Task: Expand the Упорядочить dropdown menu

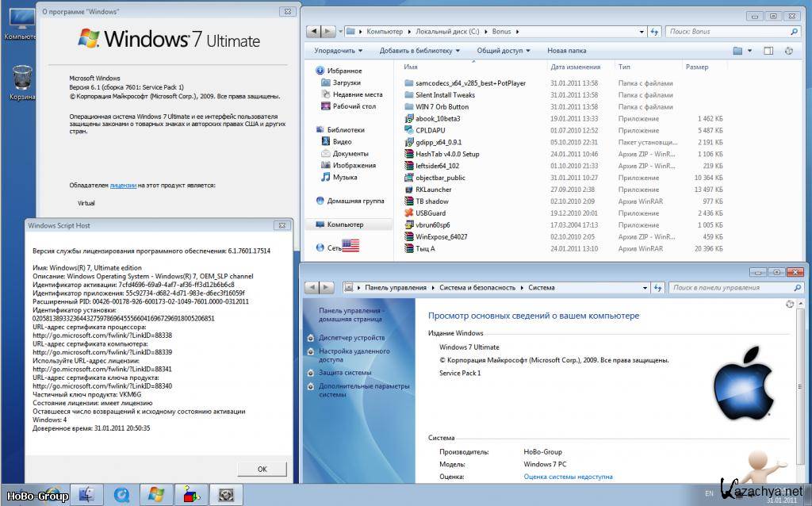Action: [339, 51]
